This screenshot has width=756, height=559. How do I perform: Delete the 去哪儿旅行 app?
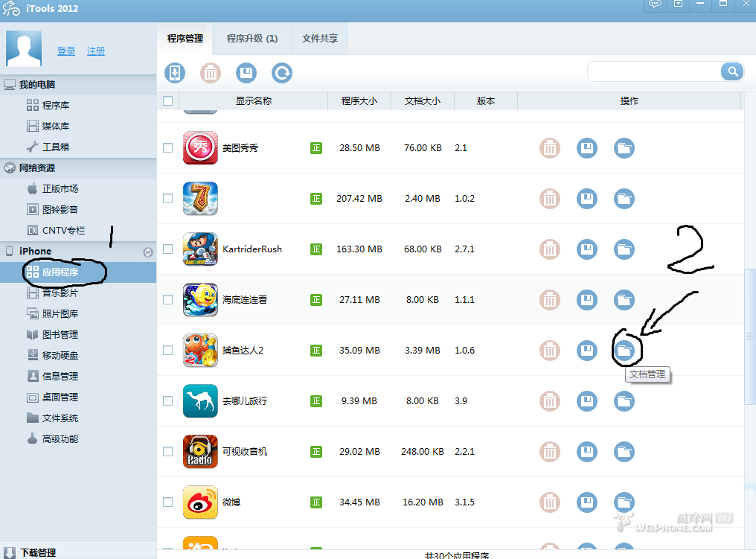point(550,401)
